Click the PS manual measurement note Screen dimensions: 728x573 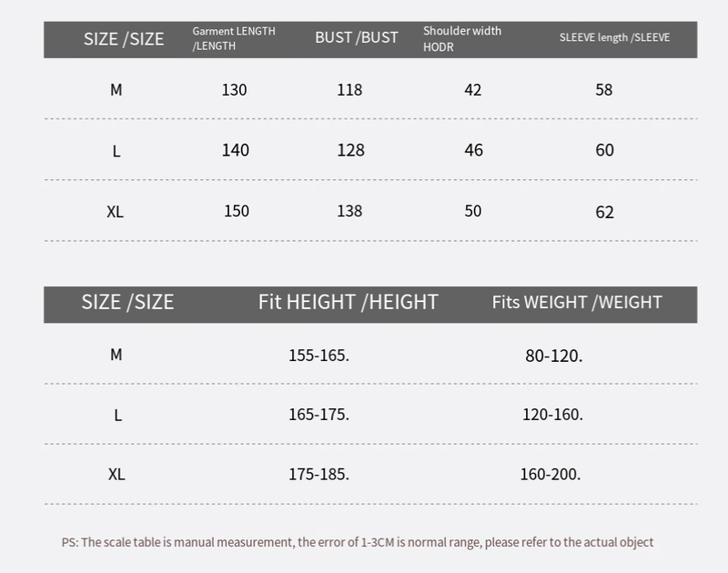(358, 542)
